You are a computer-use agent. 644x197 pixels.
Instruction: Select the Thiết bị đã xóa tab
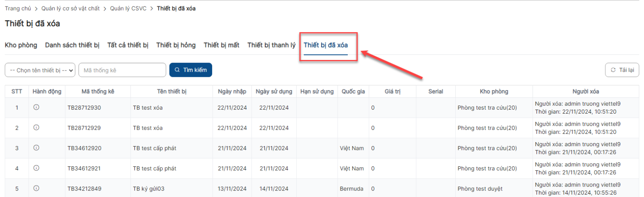pyautogui.click(x=326, y=45)
